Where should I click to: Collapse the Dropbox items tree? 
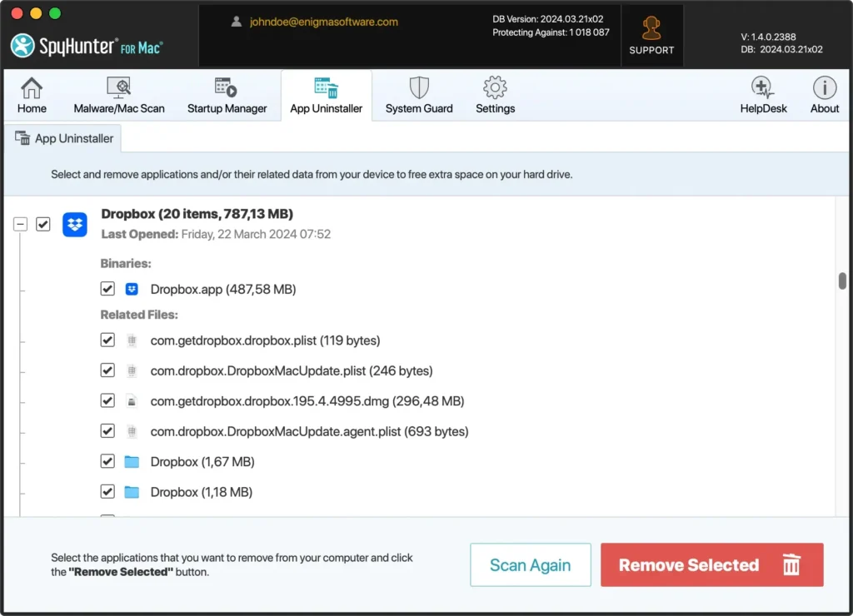[x=20, y=224]
